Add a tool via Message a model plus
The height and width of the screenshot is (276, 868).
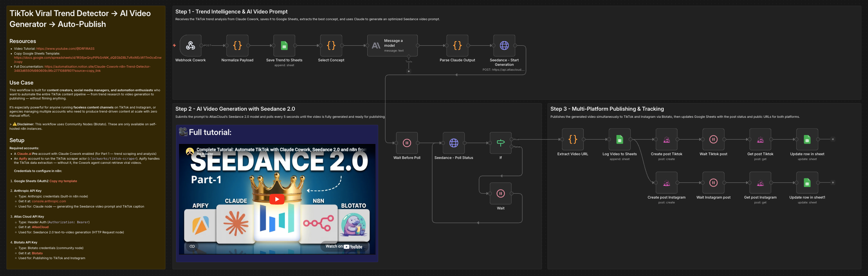409,71
